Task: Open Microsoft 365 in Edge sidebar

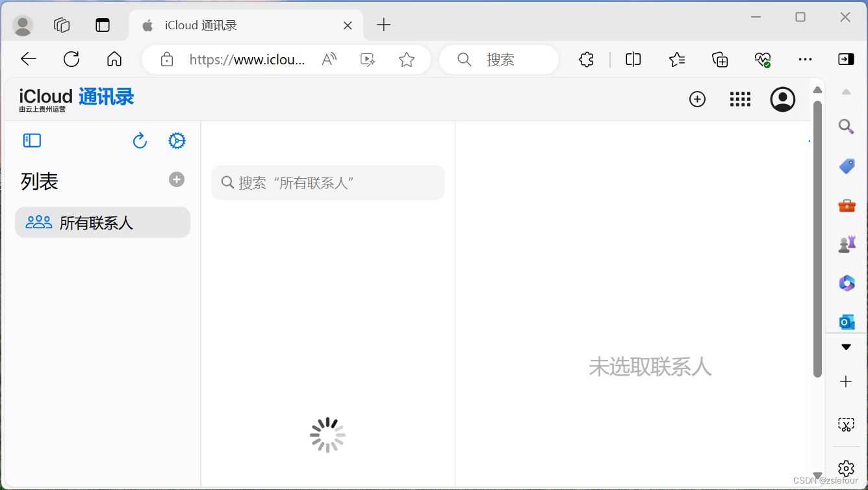Action: [847, 283]
